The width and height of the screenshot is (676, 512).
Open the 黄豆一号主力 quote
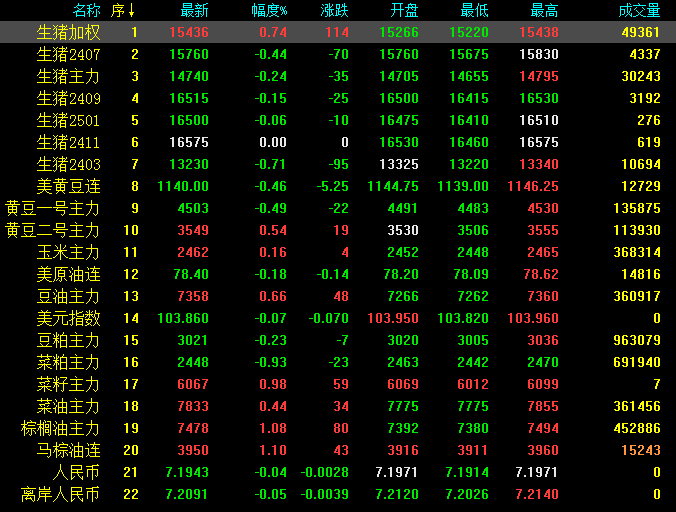click(x=53, y=208)
